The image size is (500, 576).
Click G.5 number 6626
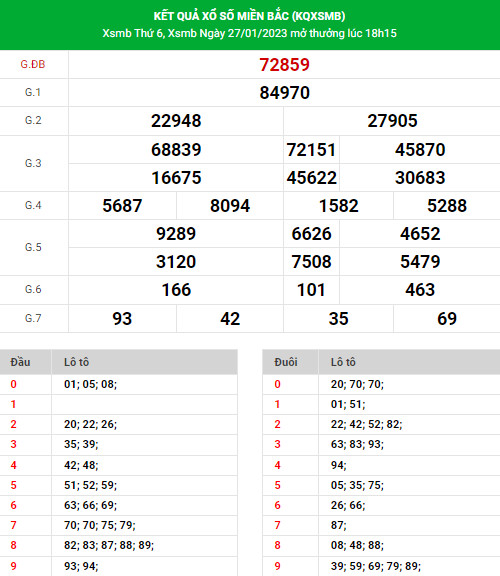tap(311, 234)
